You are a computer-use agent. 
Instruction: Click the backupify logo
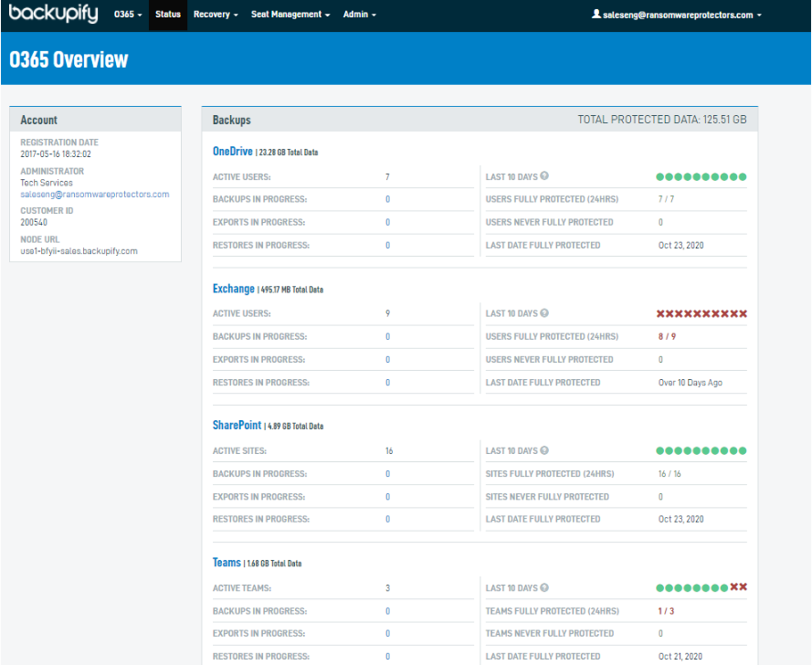point(53,15)
